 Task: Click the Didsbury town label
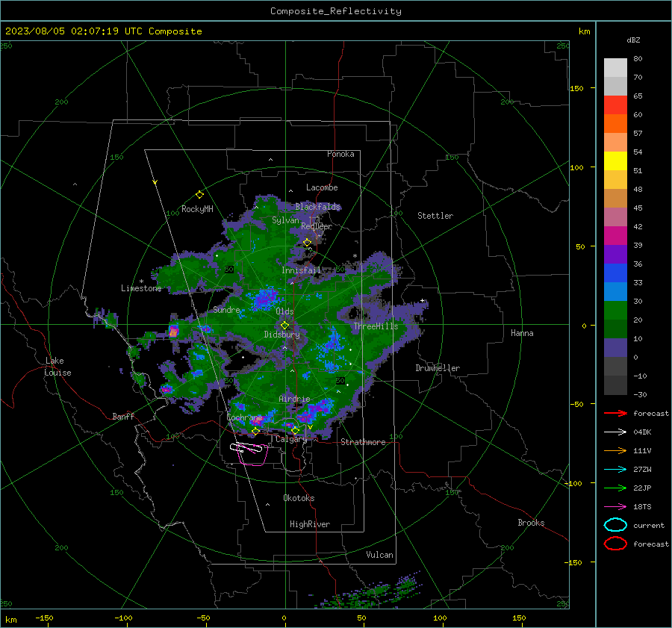pos(281,335)
